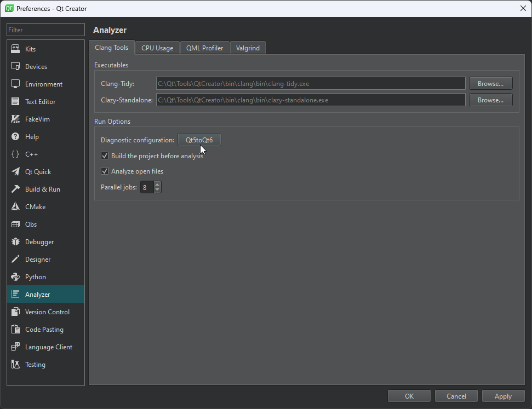Toggle the Analyze open files checkbox
The image size is (532, 409).
tap(105, 171)
